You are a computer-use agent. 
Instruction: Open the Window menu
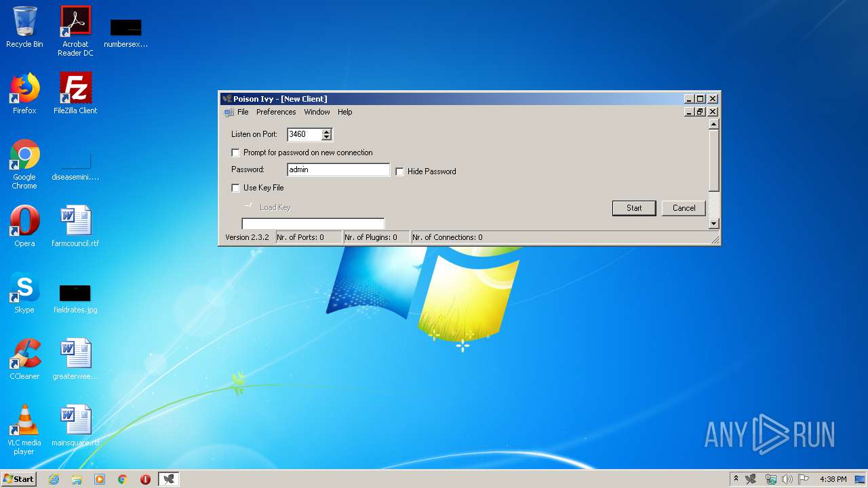coord(317,112)
